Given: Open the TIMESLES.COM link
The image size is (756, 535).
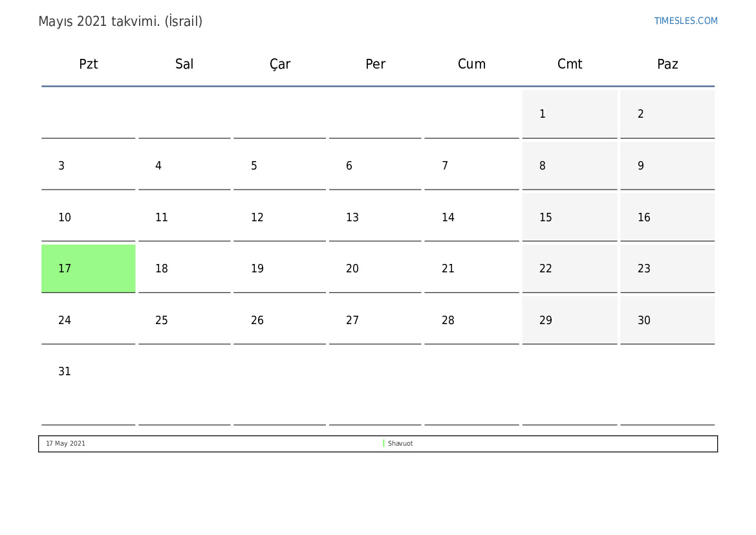Looking at the screenshot, I should pyautogui.click(x=686, y=21).
